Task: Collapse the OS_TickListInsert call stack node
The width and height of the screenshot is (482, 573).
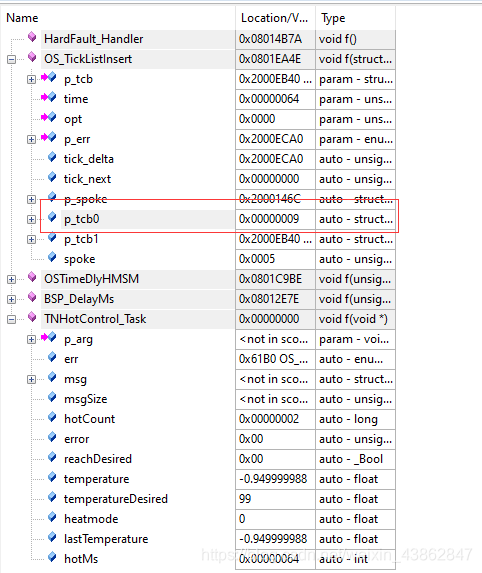Action: click(12, 59)
